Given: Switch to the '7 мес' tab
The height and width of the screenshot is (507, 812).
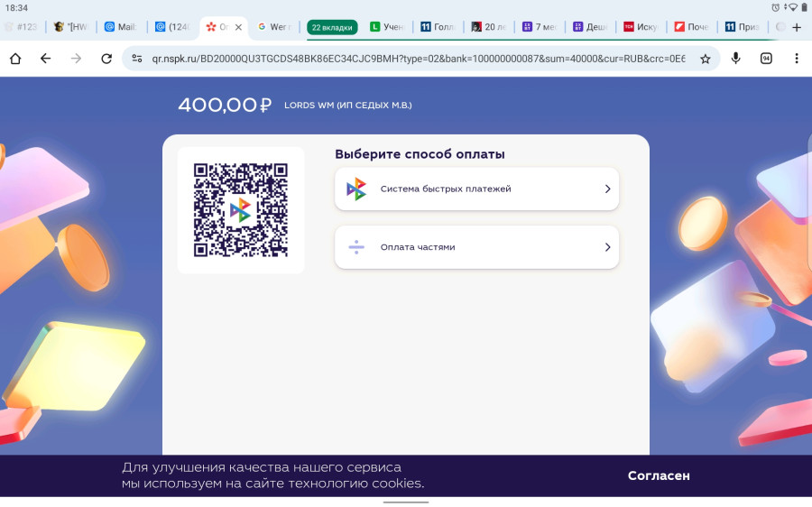Looking at the screenshot, I should [x=540, y=27].
